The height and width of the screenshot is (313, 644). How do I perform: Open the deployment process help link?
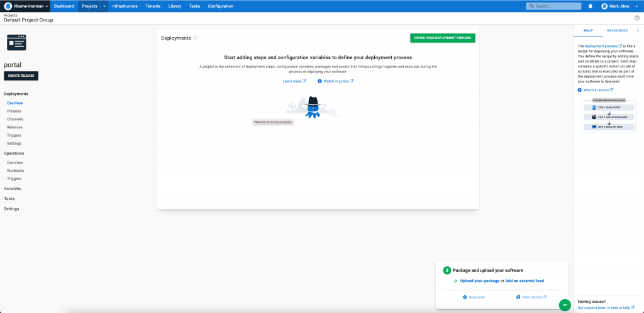click(x=603, y=46)
